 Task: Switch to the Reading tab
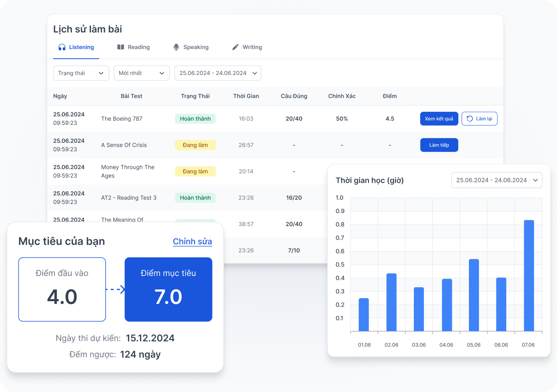(x=133, y=47)
